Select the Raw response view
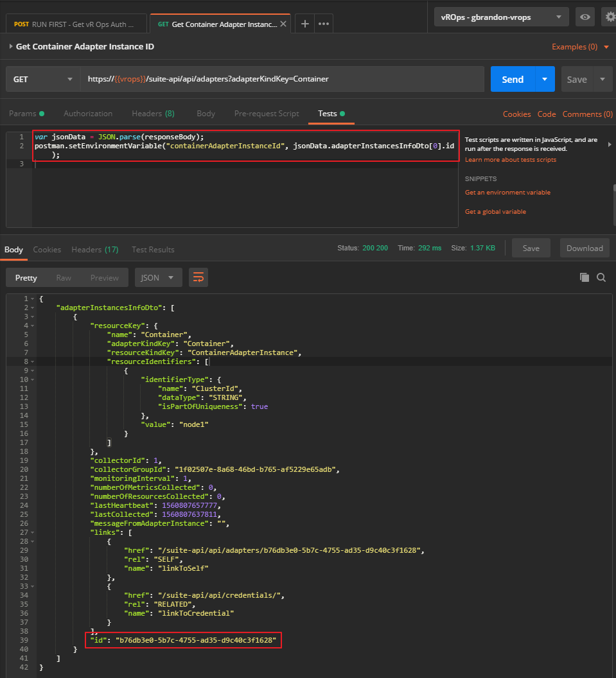616x678 pixels. pos(64,278)
